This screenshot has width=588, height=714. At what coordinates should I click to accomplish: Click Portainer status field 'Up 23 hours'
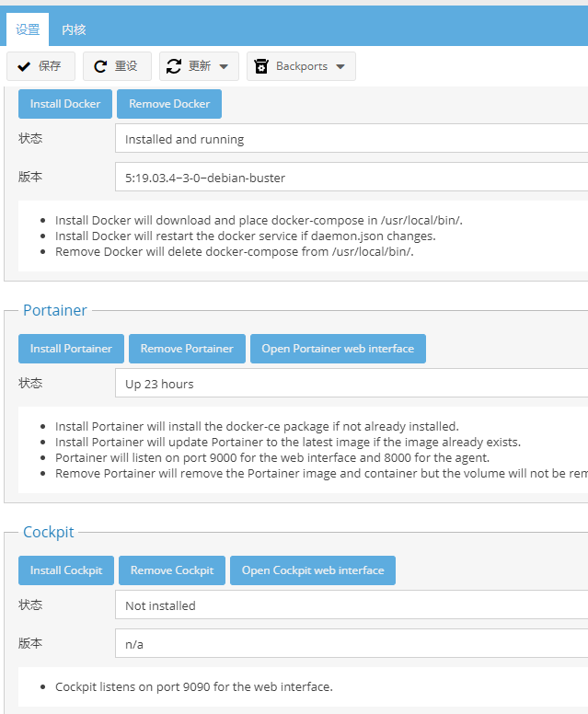pos(352,384)
